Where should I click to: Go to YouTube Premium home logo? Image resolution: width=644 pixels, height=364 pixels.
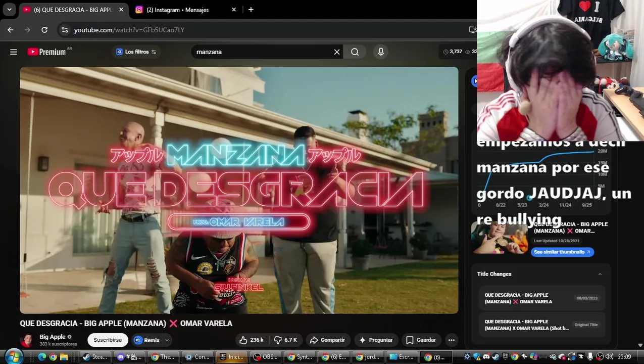pos(47,52)
